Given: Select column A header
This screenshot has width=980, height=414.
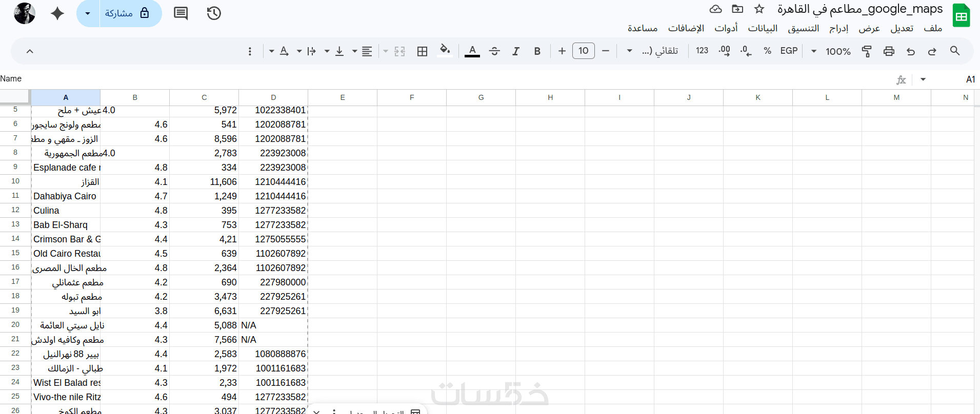Looking at the screenshot, I should tap(66, 97).
